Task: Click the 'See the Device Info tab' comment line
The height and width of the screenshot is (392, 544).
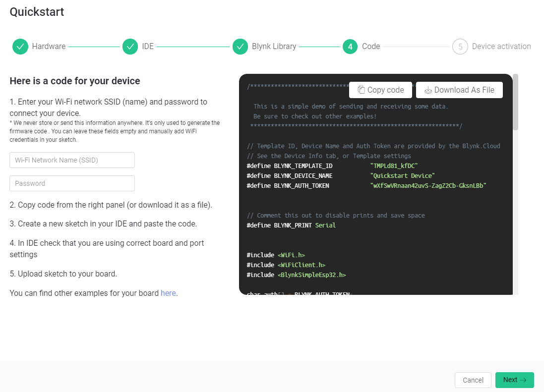Action: 329,156
